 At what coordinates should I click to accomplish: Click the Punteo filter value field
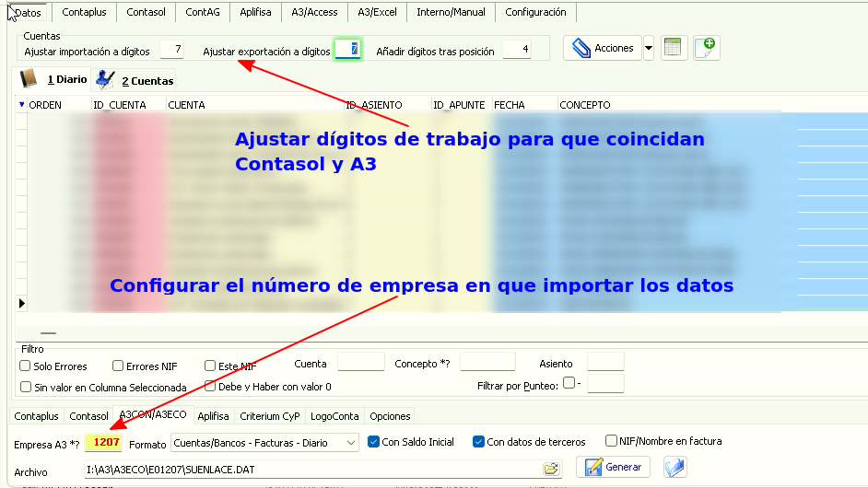605,384
